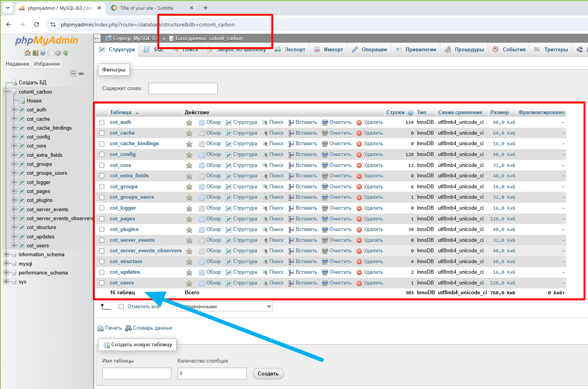Open the MySQL documentation pages icon
Image resolution: width=588 pixels, height=389 pixels.
pos(50,53)
